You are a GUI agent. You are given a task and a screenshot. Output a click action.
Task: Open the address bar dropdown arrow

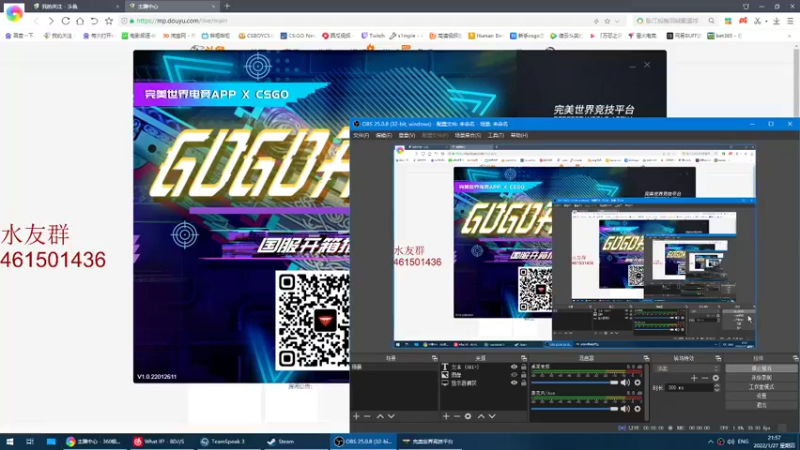617,21
